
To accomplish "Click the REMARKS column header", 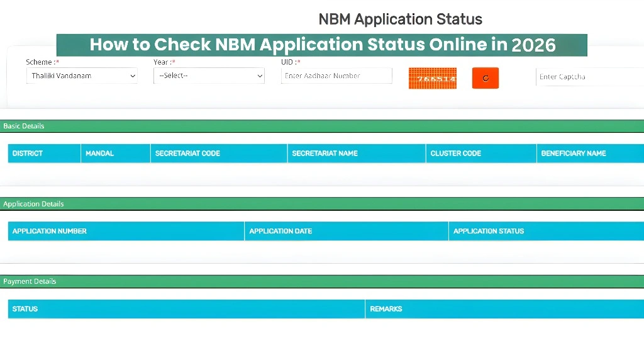I will pyautogui.click(x=505, y=309).
